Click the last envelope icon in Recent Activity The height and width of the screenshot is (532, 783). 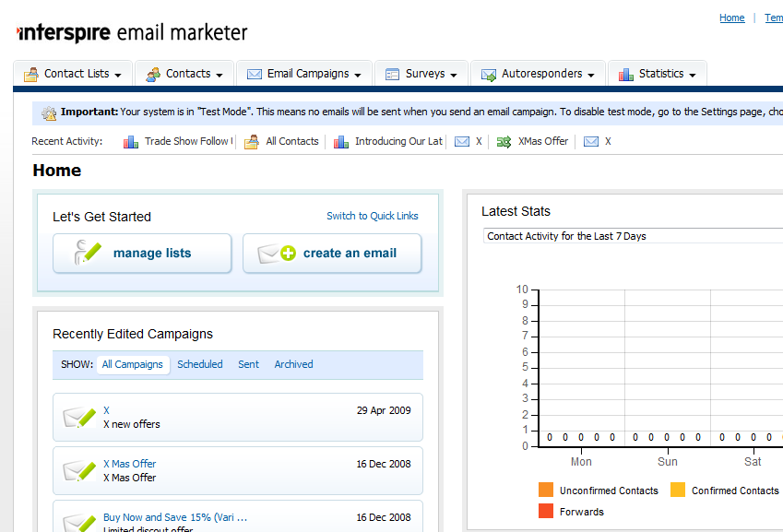coord(591,142)
